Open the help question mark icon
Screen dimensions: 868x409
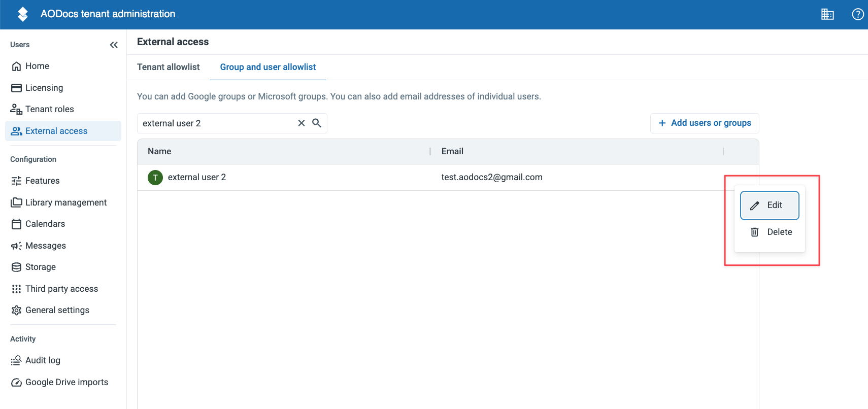coord(858,14)
